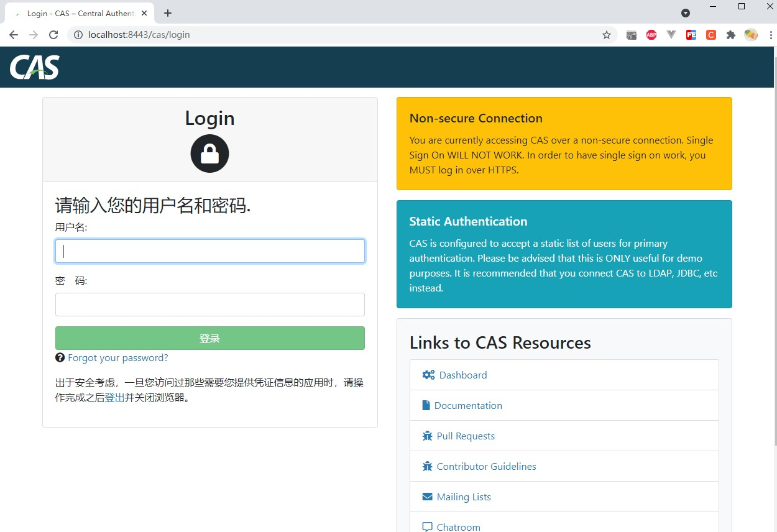Open the Extensions puzzle piece menu
777x532 pixels.
pyautogui.click(x=731, y=35)
